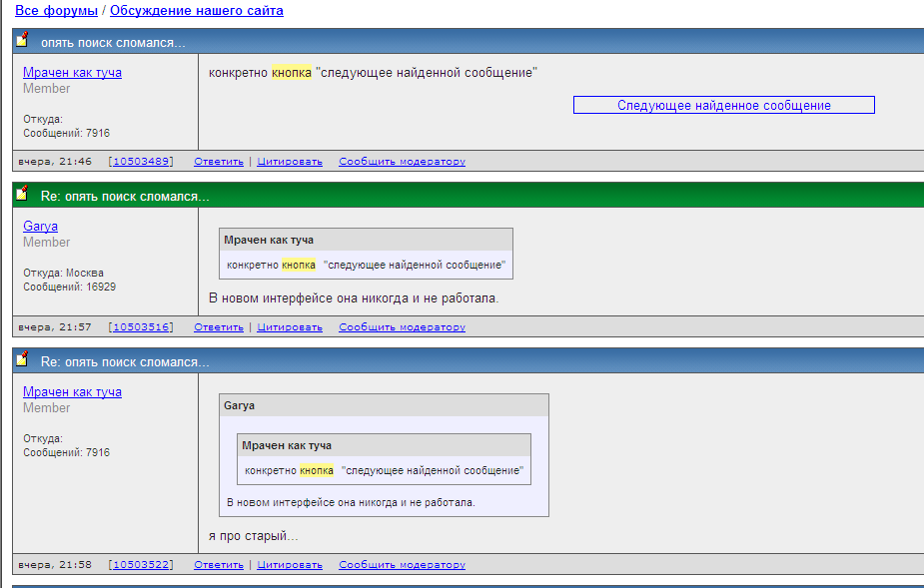
Task: Click 'Сообщить модератору' under the first post
Action: pyautogui.click(x=402, y=162)
